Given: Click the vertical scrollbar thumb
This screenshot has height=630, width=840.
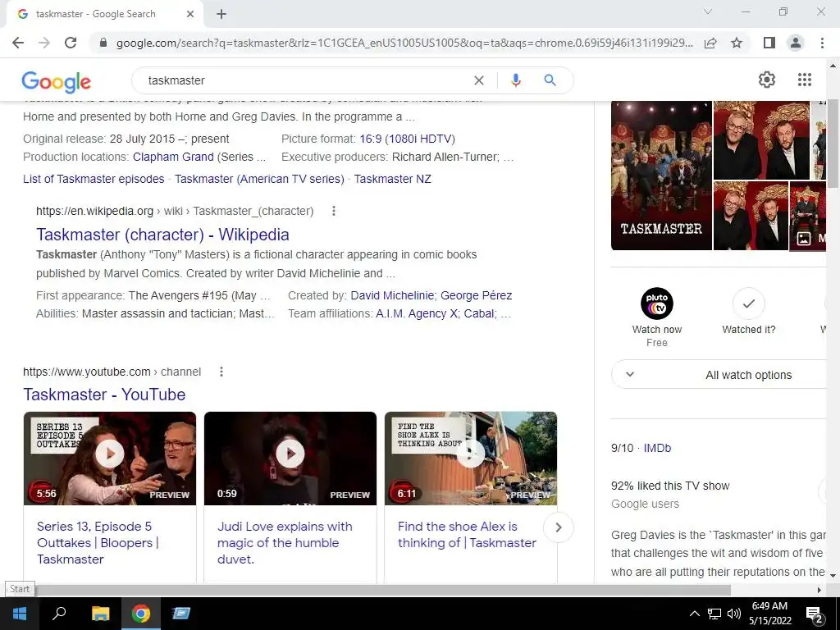Looking at the screenshot, I should pos(833,144).
